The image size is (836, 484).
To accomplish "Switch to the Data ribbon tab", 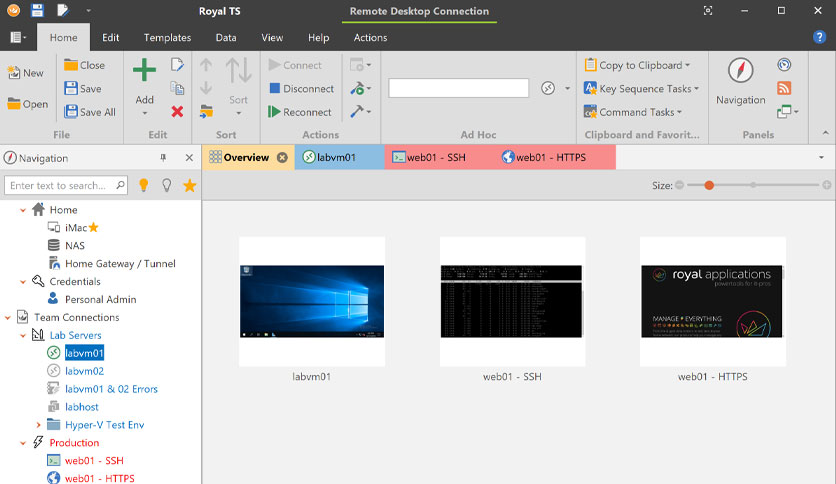I will (x=226, y=37).
